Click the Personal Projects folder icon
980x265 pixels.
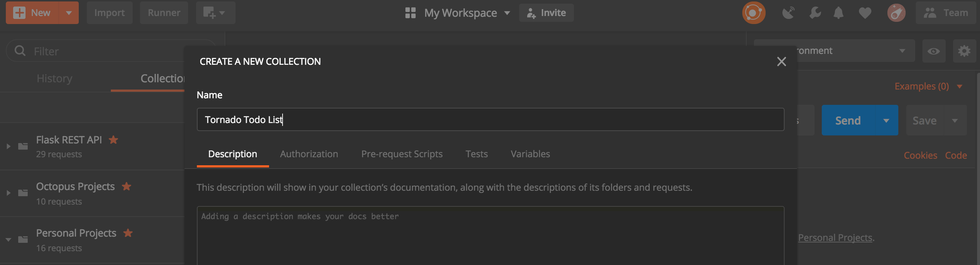coord(23,240)
